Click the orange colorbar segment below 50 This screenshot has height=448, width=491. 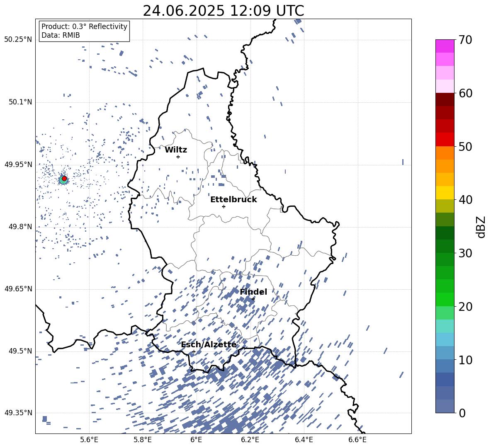point(445,153)
